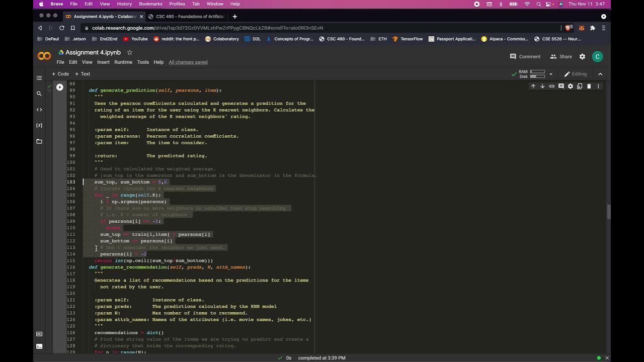Open the command palette icon at bottom left
This screenshot has width=644, height=362.
pos(39,334)
